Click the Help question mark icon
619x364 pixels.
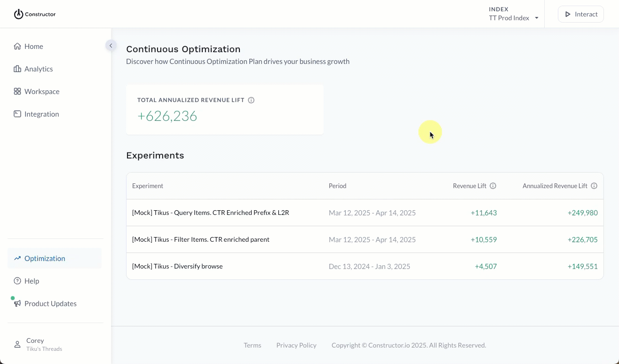click(17, 281)
